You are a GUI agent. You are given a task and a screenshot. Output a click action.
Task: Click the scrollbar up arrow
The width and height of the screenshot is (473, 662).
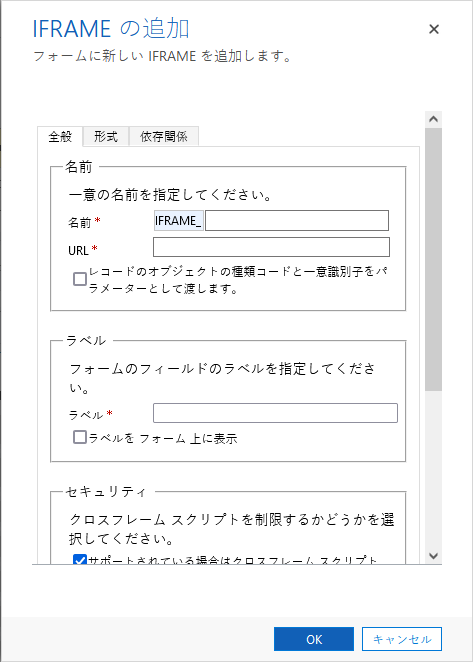[433, 119]
